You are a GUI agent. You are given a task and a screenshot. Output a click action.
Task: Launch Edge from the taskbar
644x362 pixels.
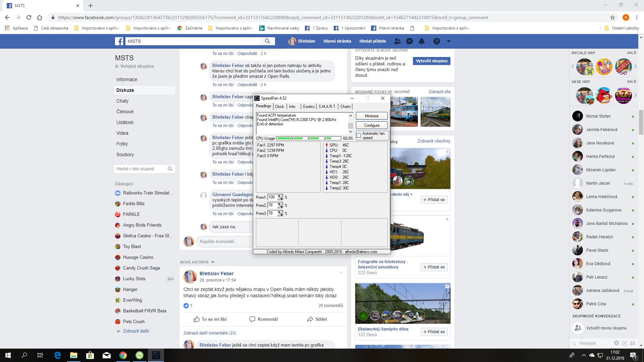(x=57, y=355)
